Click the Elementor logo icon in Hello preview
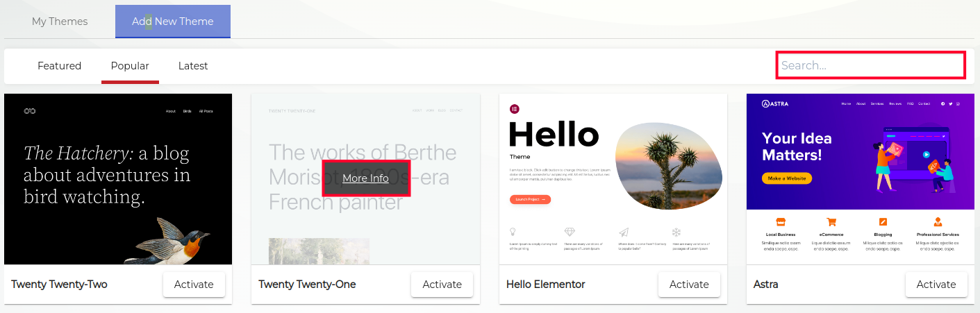 tap(515, 109)
